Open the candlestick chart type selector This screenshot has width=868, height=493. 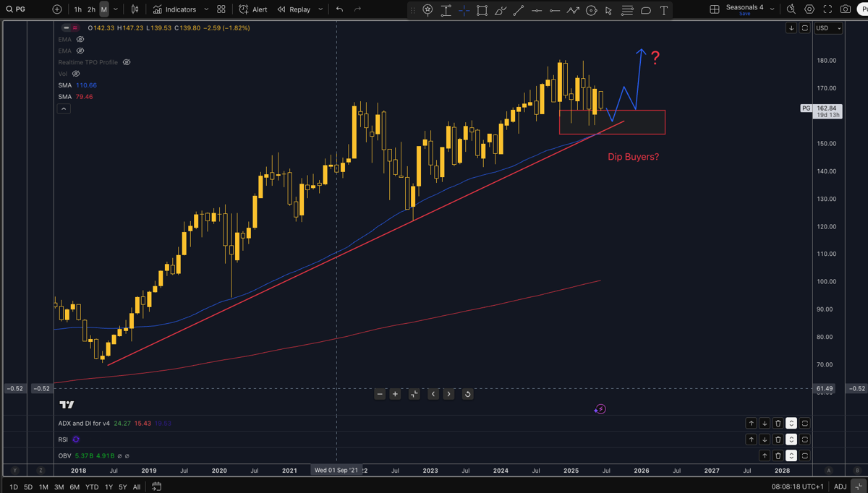(135, 9)
